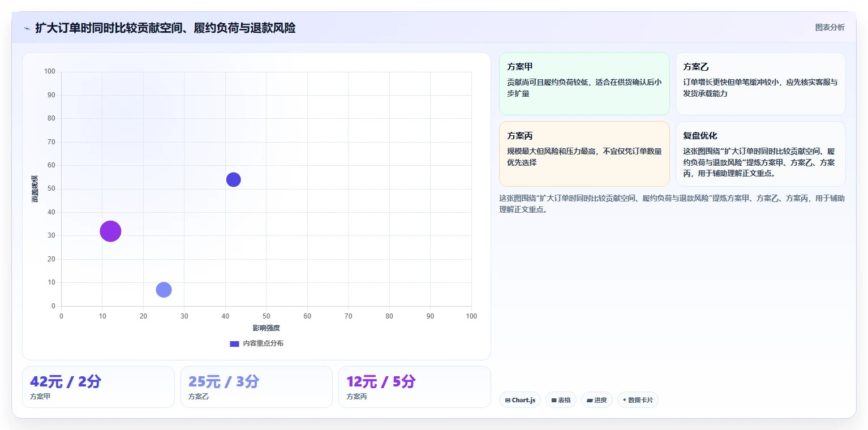
Task: Click the 图表分析 label in the header
Action: (830, 28)
